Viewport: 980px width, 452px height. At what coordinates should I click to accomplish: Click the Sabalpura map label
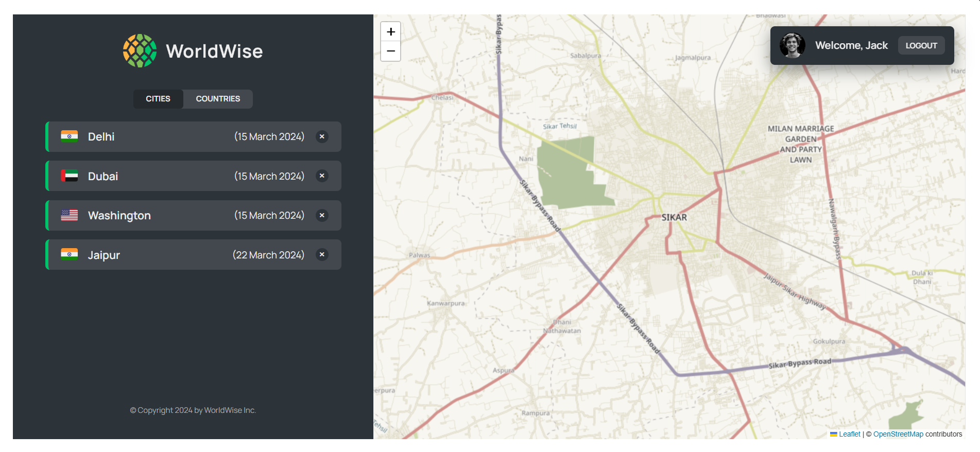click(x=586, y=56)
